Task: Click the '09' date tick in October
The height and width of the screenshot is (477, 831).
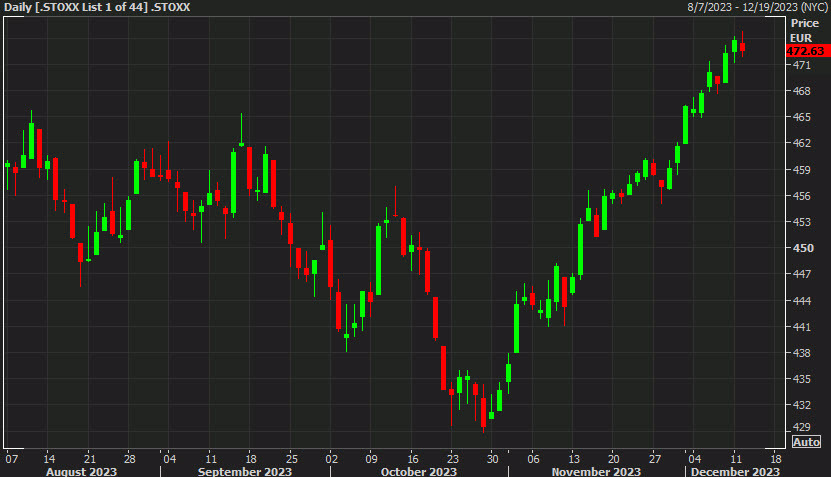Action: coord(371,459)
